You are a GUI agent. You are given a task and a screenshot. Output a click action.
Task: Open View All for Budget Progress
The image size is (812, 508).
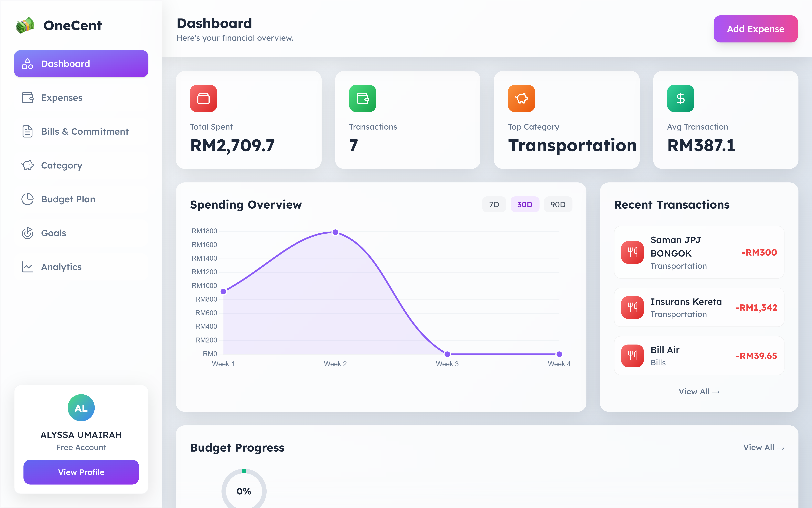coord(764,447)
